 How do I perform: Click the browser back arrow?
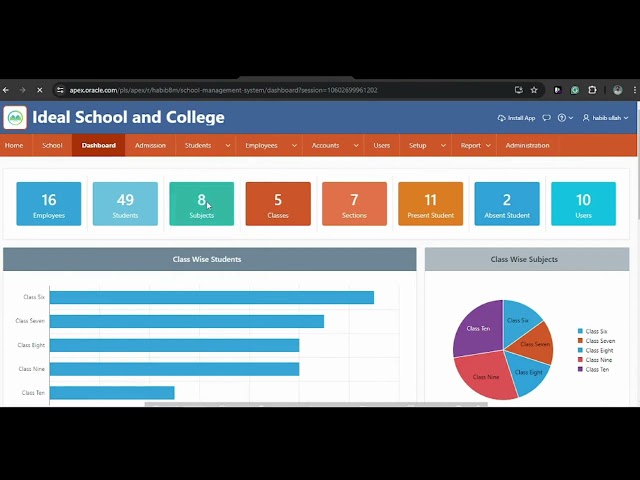(6, 90)
